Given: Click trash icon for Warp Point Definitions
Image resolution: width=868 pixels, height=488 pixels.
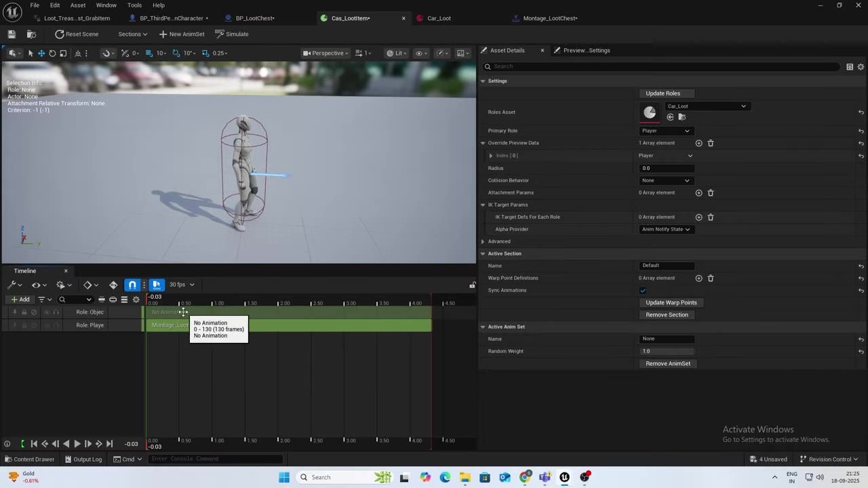Looking at the screenshot, I should 711,278.
